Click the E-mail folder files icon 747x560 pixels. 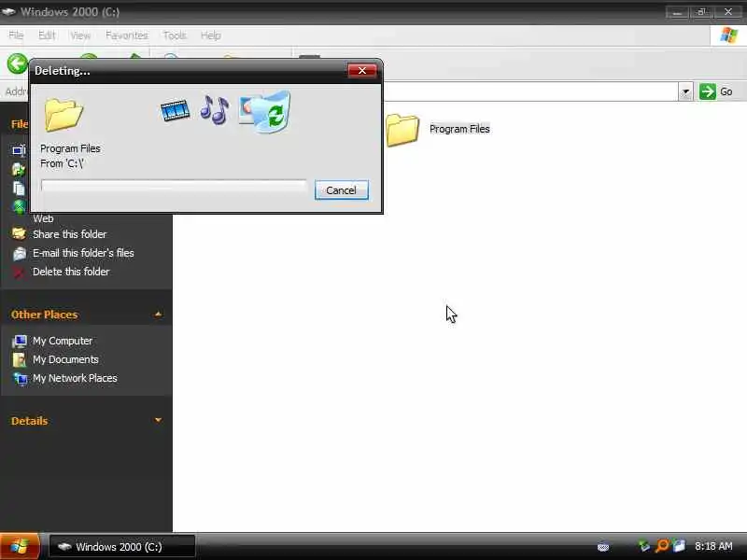point(20,253)
